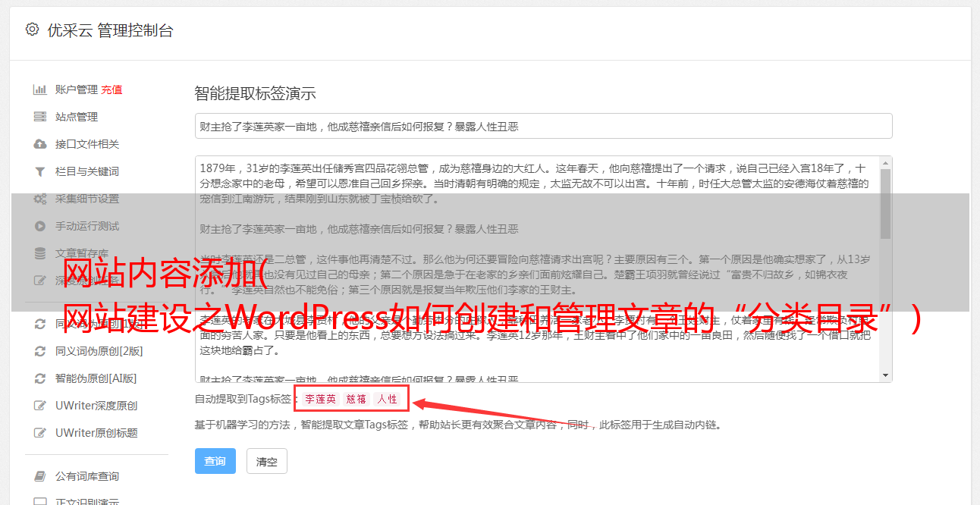Screen dimensions: 980x505
Task: Click the text area scrollbar down arrow
Action: click(x=885, y=375)
